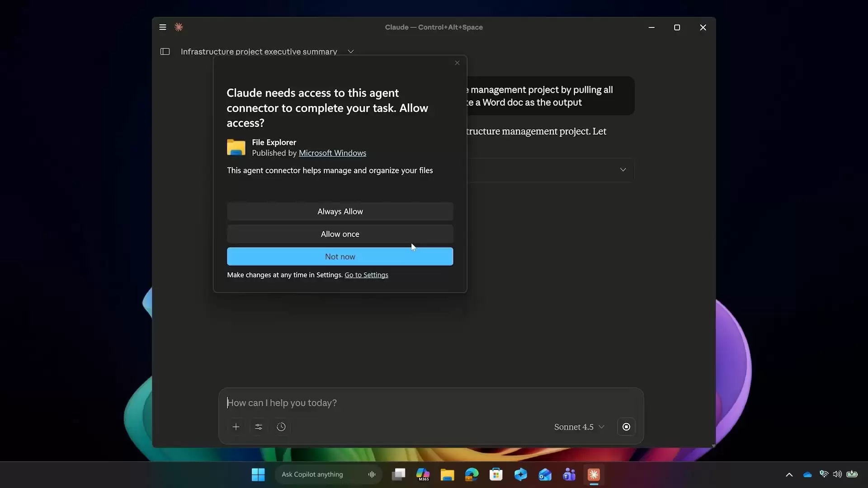
Task: Open Microsoft Teams from the taskbar
Action: 569,474
